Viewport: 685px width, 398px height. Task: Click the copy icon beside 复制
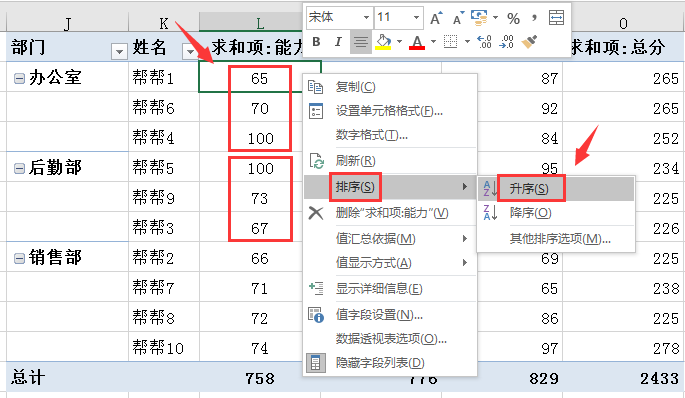point(315,87)
